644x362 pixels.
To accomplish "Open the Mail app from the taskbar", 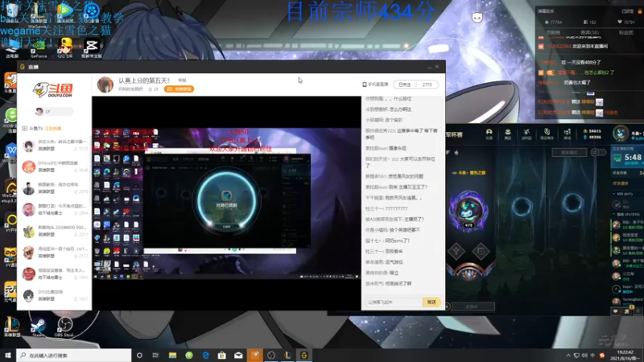I will (x=238, y=355).
